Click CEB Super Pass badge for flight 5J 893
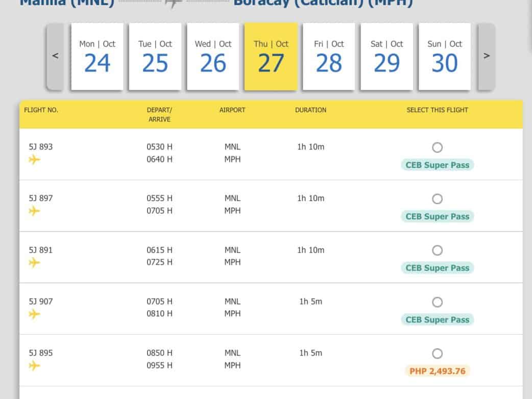Viewport: 532px width, 399px height. [x=437, y=165]
